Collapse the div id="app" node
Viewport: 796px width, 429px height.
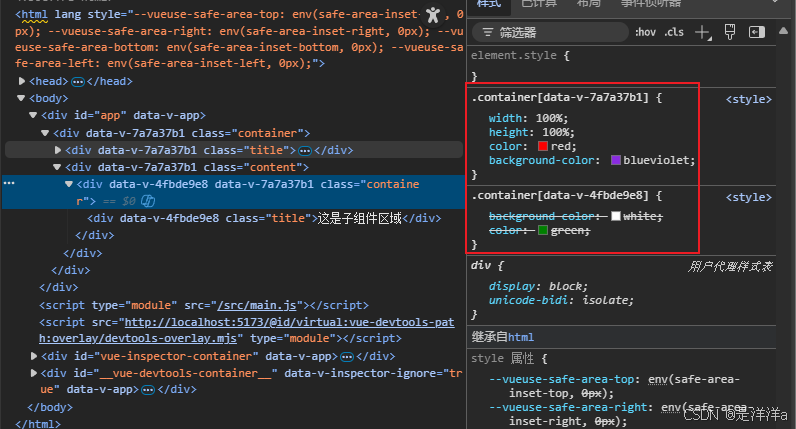click(x=33, y=115)
